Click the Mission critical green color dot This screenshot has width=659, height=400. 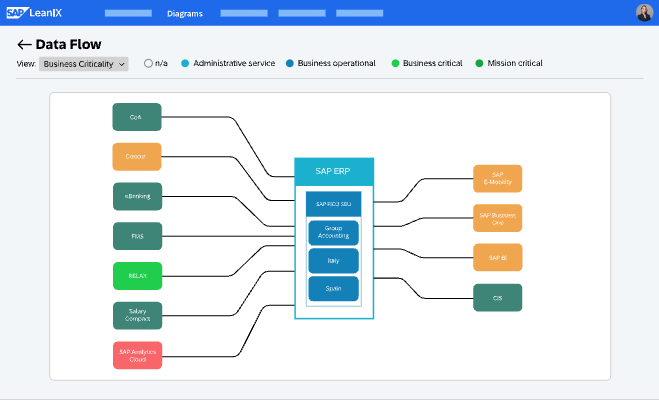pyautogui.click(x=479, y=63)
